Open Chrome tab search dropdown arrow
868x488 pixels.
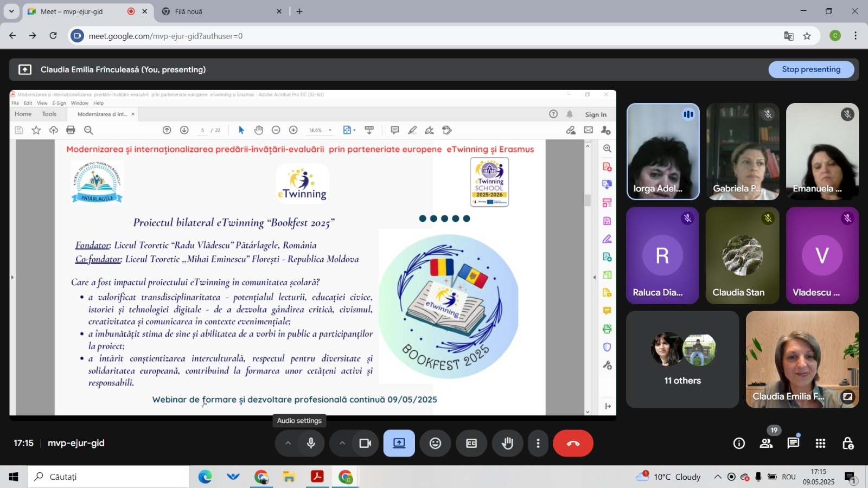11,11
